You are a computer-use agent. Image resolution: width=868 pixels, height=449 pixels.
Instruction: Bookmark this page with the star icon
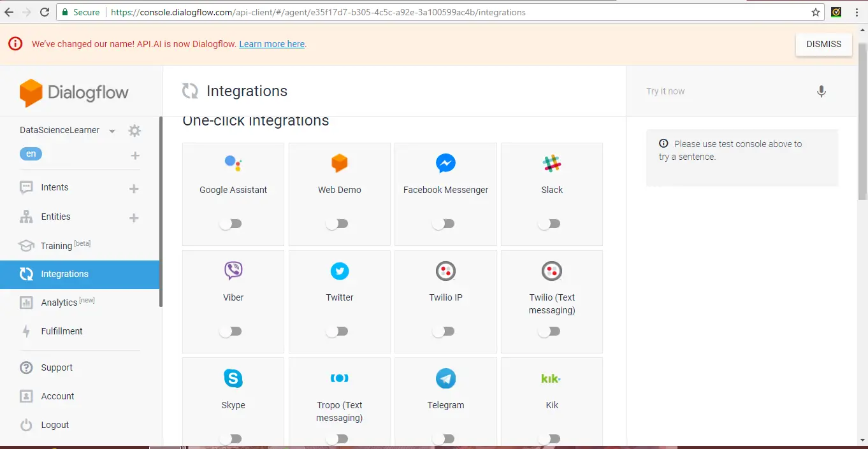coord(816,12)
